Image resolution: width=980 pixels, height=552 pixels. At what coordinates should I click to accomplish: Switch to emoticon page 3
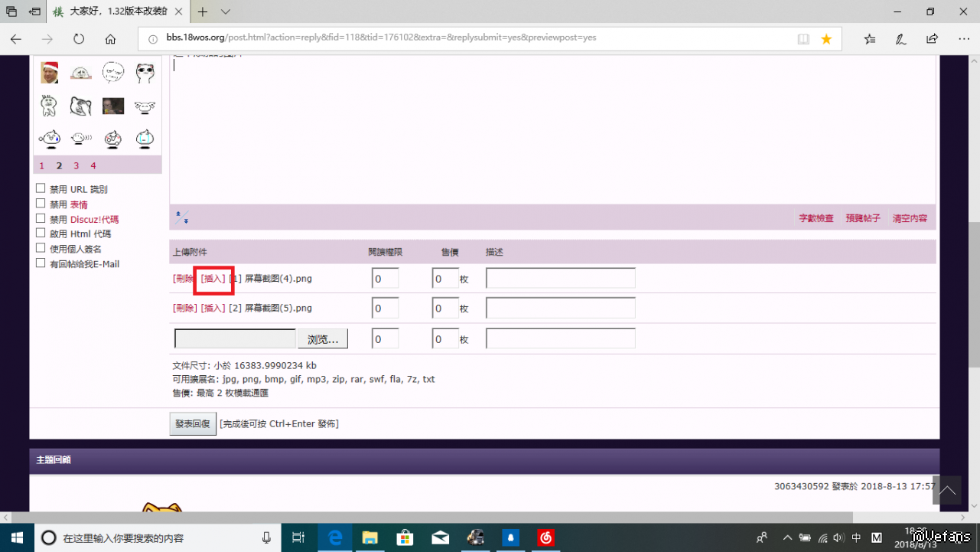click(77, 165)
